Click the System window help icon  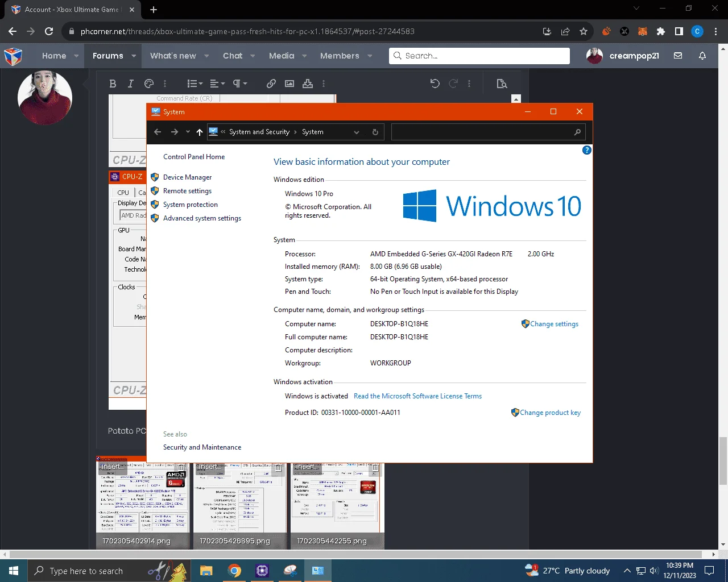pyautogui.click(x=587, y=150)
